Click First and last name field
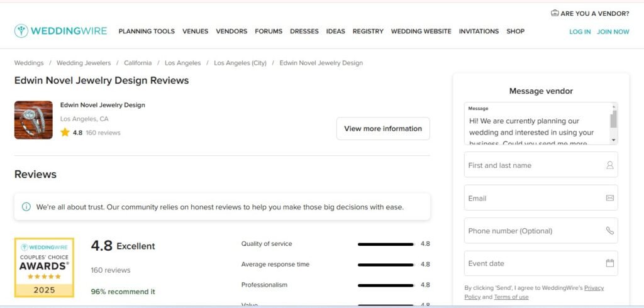The width and height of the screenshot is (644, 308). click(541, 165)
